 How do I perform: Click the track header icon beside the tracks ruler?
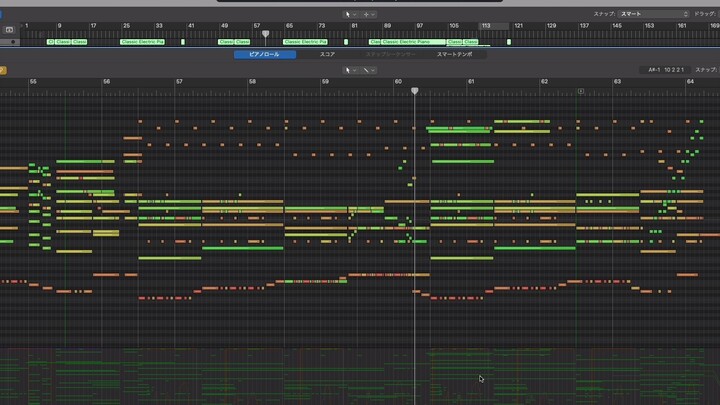click(x=9, y=30)
